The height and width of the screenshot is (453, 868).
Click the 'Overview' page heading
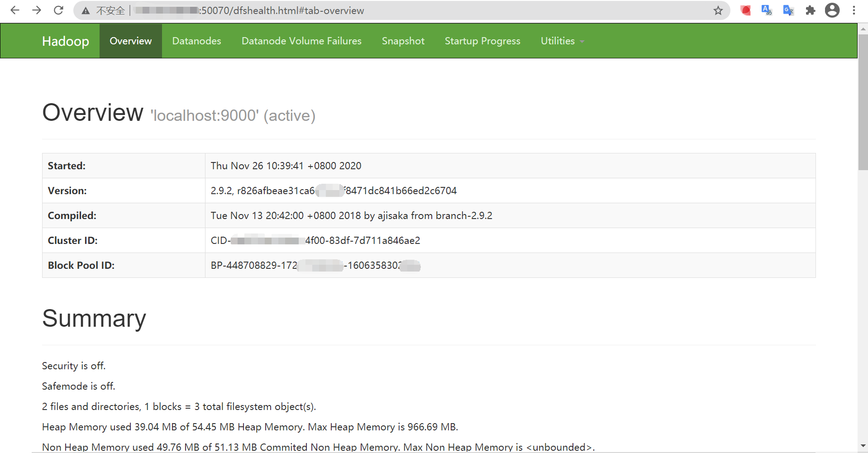(93, 112)
